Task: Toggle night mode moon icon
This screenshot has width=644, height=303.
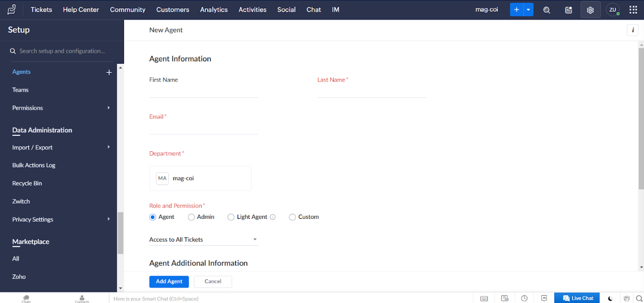Action: [x=610, y=298]
